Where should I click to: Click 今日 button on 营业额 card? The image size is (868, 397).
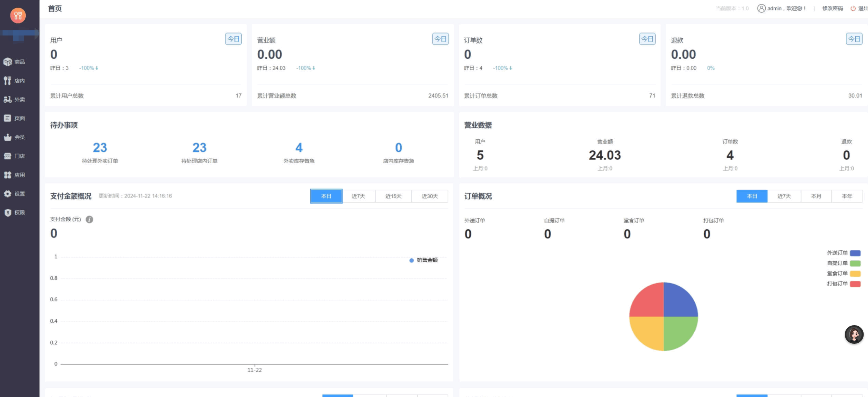pos(440,39)
